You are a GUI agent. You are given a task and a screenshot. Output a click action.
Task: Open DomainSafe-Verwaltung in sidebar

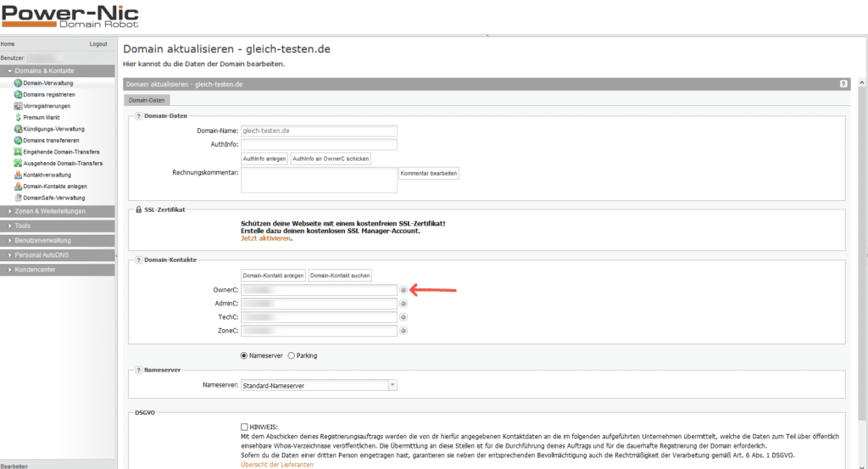[55, 198]
